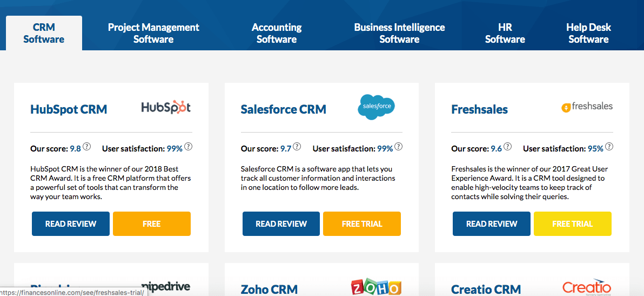This screenshot has width=644, height=296.
Task: Click READ REVIEW for HubSpot CRM
Action: tap(71, 223)
